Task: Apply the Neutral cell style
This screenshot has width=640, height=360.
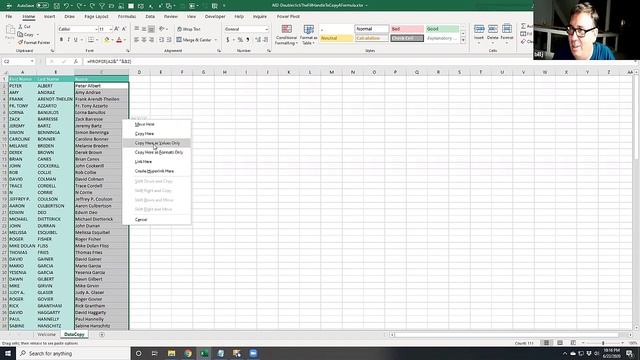Action: click(x=336, y=38)
